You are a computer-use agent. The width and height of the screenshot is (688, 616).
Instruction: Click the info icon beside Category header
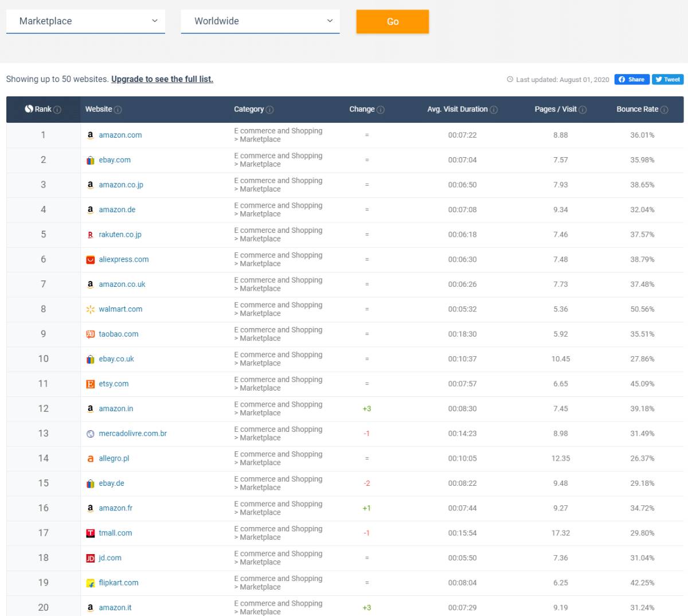click(270, 110)
